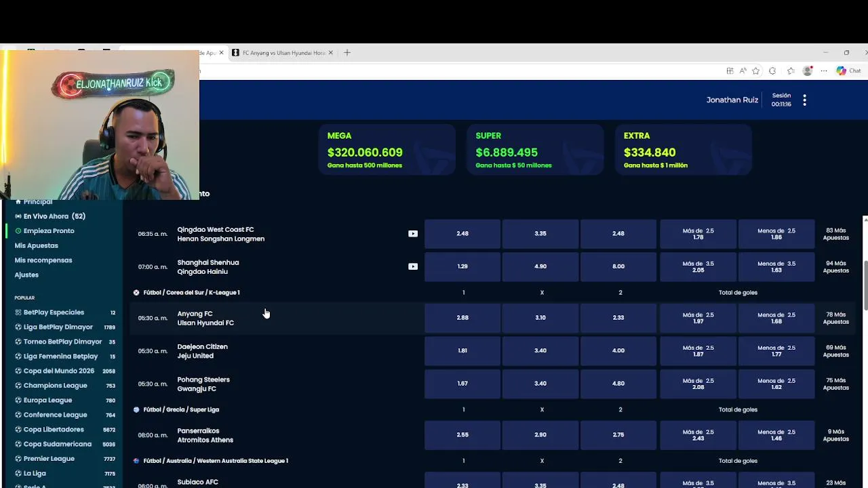Select Más de 2.5 at 2.43 for Panserraikos match
The width and height of the screenshot is (868, 488).
(698, 435)
